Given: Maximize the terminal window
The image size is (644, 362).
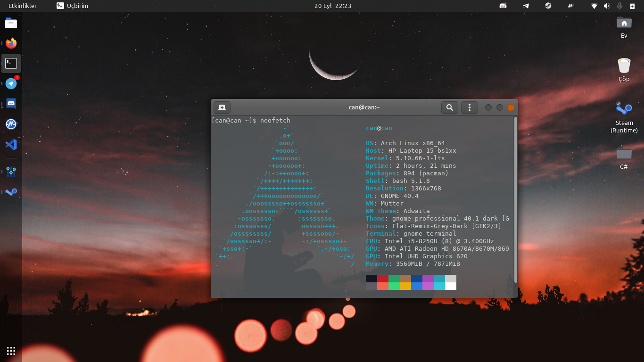Looking at the screenshot, I should point(500,107).
